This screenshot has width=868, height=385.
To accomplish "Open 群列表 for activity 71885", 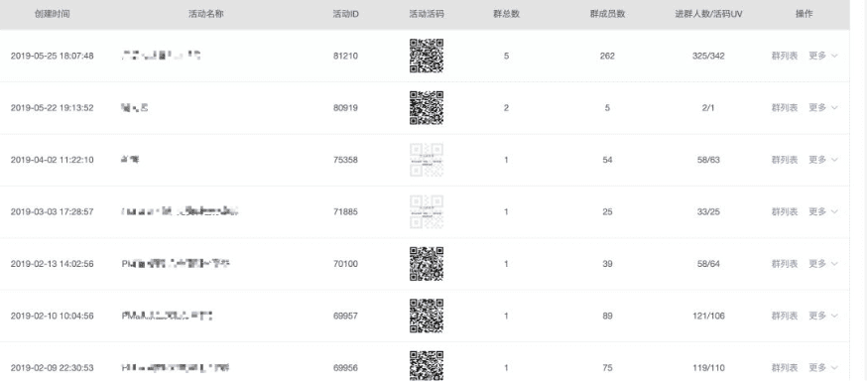I will point(785,211).
